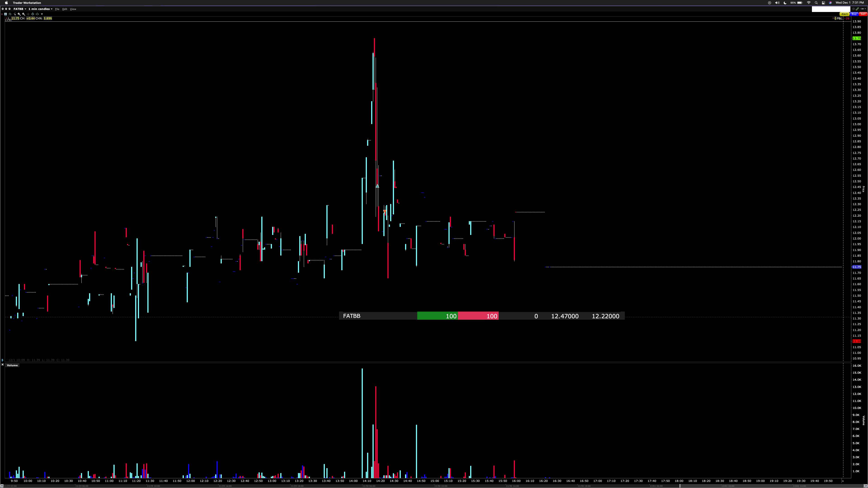Click the first magnifier zoom icon
The image size is (868, 488).
click(19, 14)
